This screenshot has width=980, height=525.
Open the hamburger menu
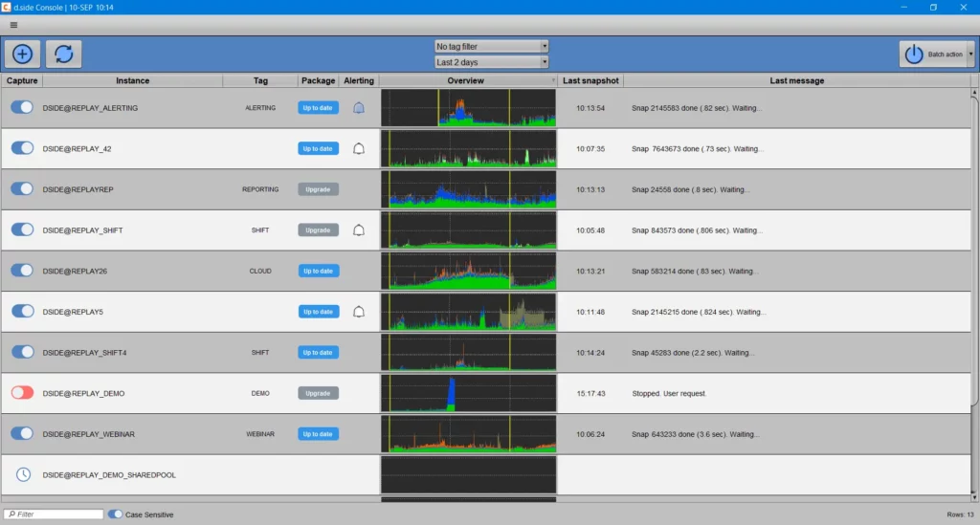[13, 25]
